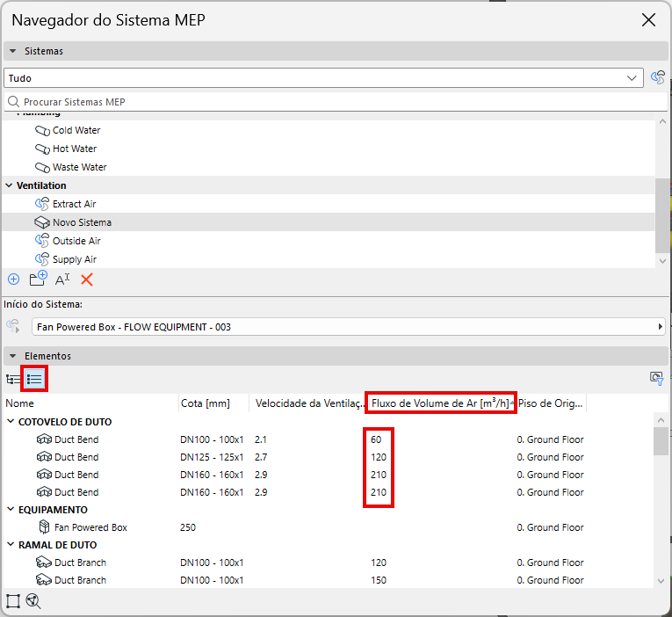672x617 pixels.
Task: Sort by the Piso de Origem column header
Action: [550, 403]
